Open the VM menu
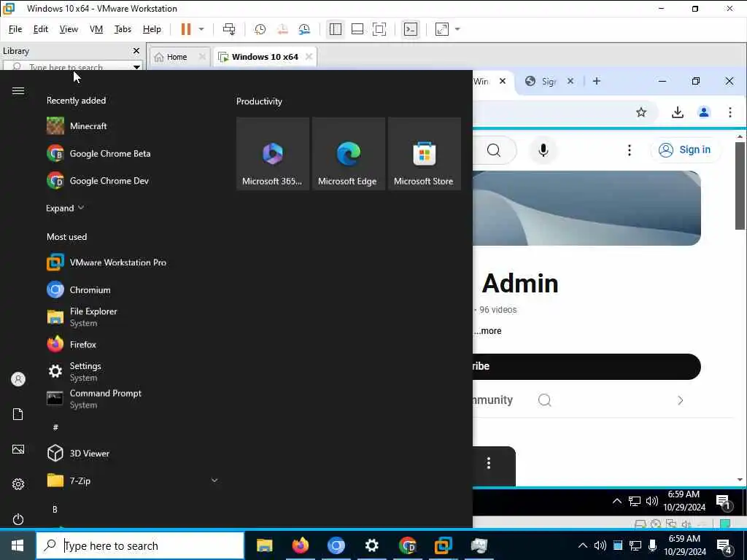 [96, 29]
